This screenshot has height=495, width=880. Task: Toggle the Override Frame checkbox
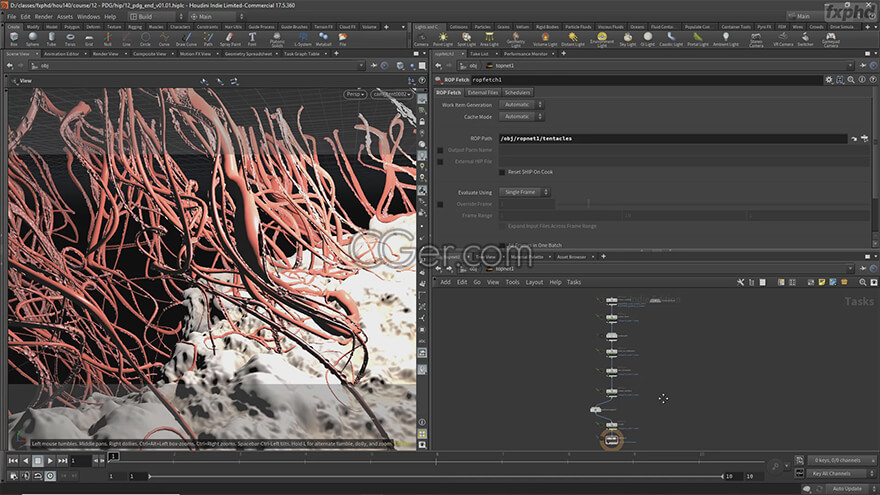coord(440,204)
